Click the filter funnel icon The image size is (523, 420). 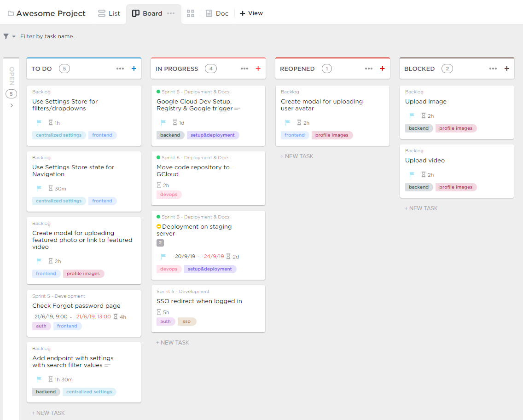tap(6, 36)
